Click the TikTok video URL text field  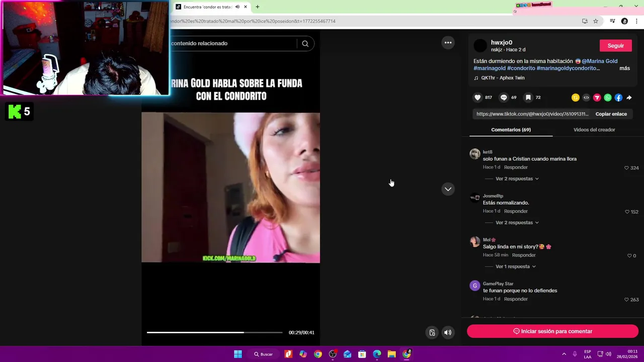pyautogui.click(x=532, y=114)
